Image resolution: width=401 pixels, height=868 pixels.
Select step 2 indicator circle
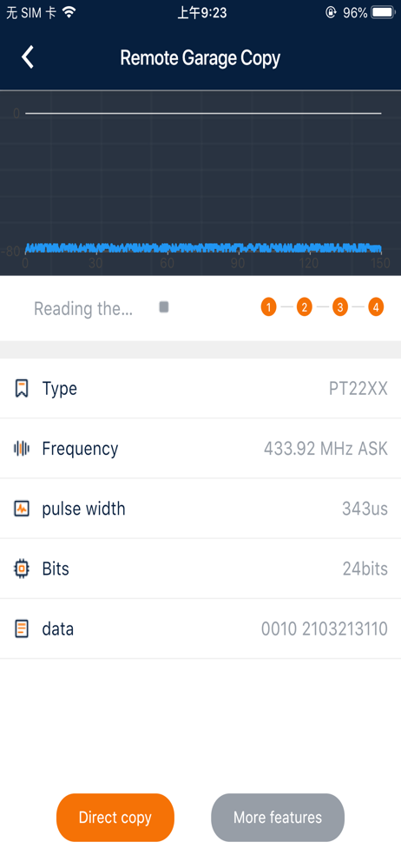(304, 306)
